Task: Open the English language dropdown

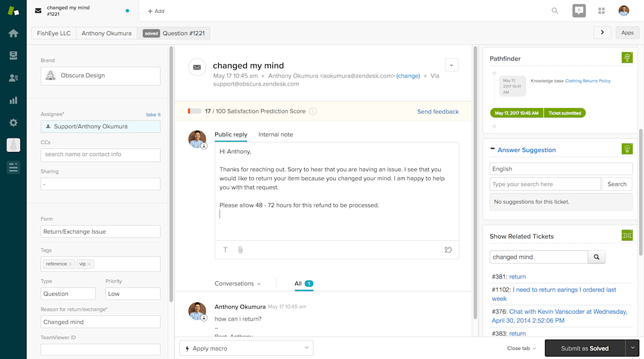Action: 561,169
